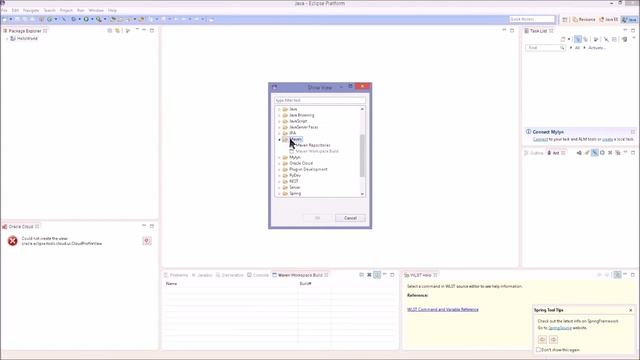The height and width of the screenshot is (360, 640).
Task: Switch to the Java perspective
Action: (x=629, y=20)
